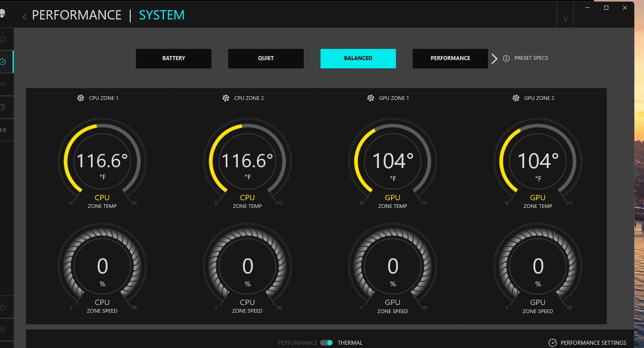
Task: Open Settings gear in the sidebar
Action: 3,330
